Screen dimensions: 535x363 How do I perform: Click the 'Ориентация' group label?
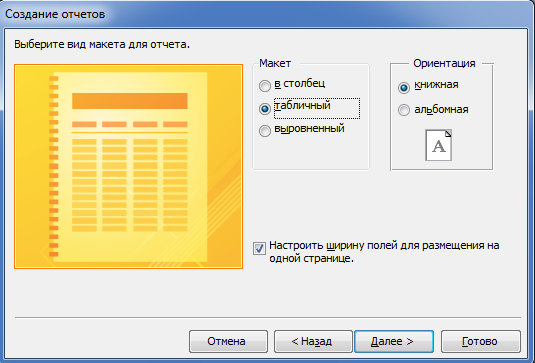pyautogui.click(x=444, y=63)
